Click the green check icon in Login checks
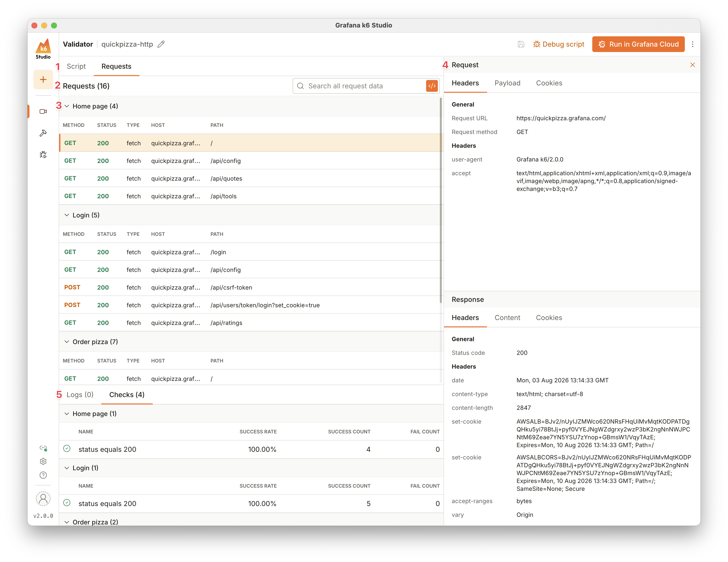Image resolution: width=728 pixels, height=562 pixels. tap(67, 503)
